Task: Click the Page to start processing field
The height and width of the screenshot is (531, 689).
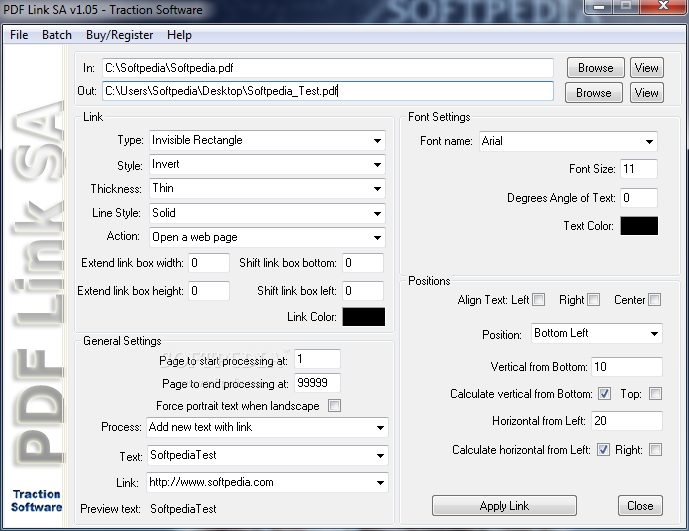Action: tap(317, 359)
